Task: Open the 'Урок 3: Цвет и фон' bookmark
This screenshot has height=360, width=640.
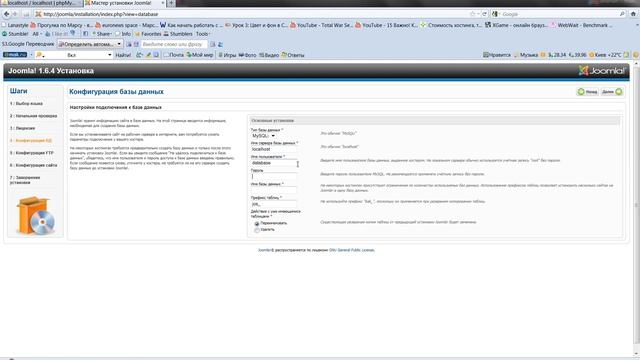Action: [256, 25]
